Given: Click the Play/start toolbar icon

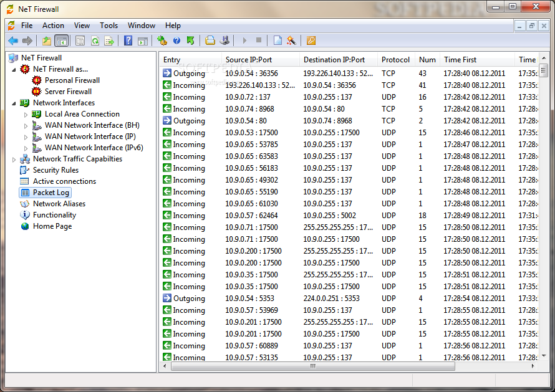Looking at the screenshot, I should pos(244,41).
